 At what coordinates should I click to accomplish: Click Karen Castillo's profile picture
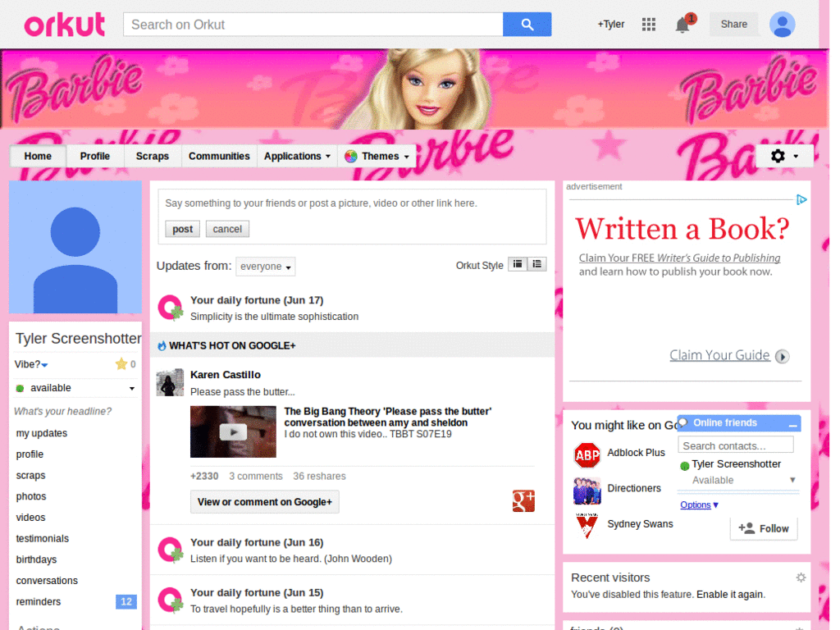click(170, 382)
